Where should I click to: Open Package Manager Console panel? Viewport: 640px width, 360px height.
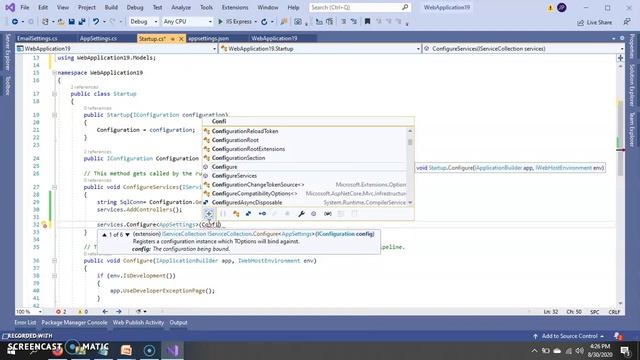[x=74, y=322]
